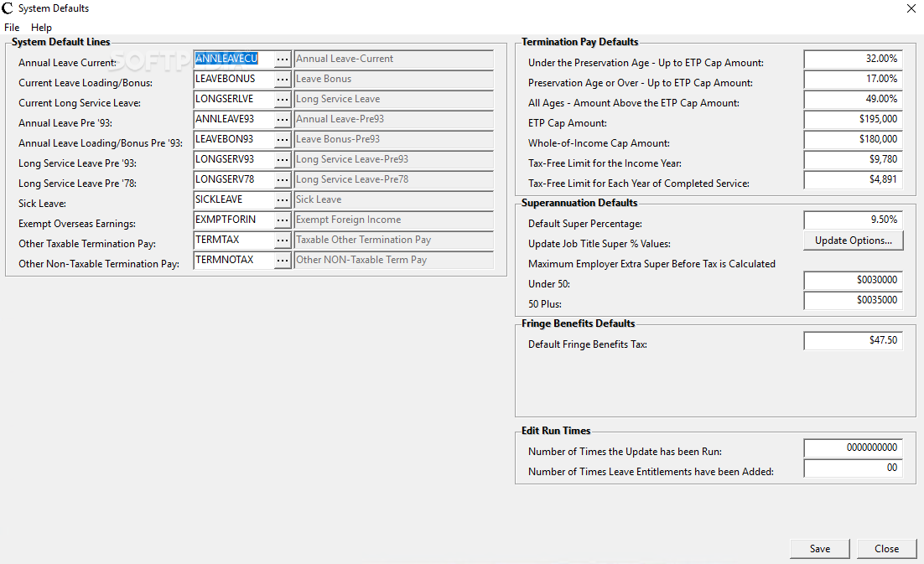Open lookup for Other Non-Taxable Termination Pay
Viewport: 924px width, 564px height.
tap(283, 260)
